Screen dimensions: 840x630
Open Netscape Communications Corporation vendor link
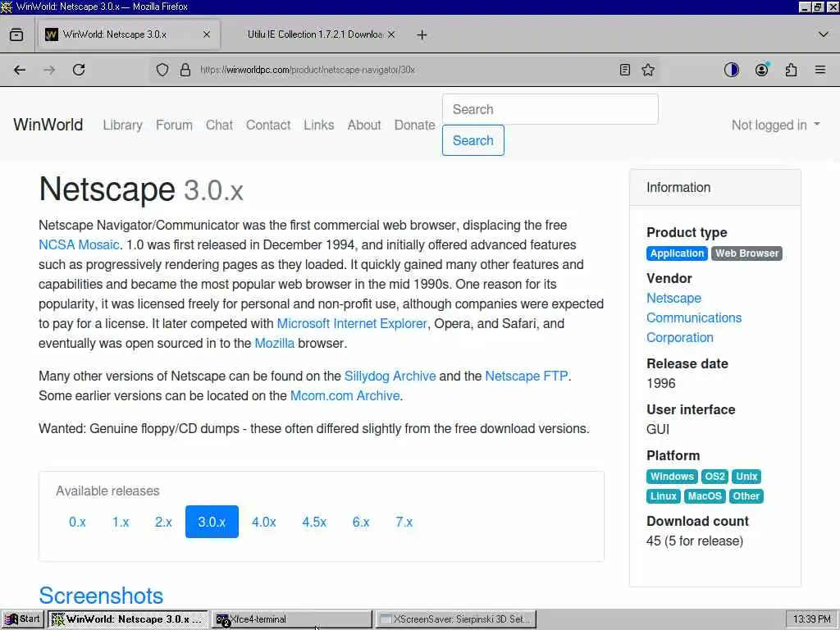click(x=694, y=317)
